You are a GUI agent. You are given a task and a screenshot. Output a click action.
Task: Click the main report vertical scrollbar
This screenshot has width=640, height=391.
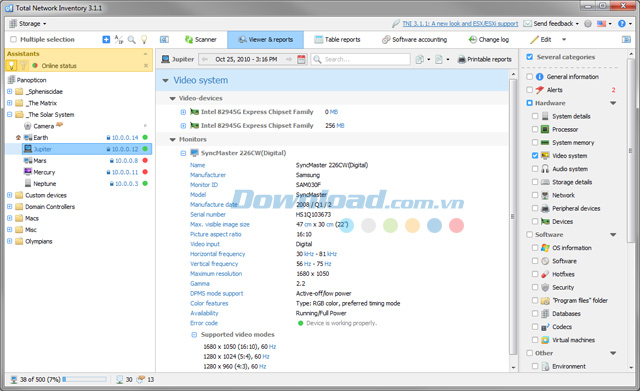(x=513, y=216)
